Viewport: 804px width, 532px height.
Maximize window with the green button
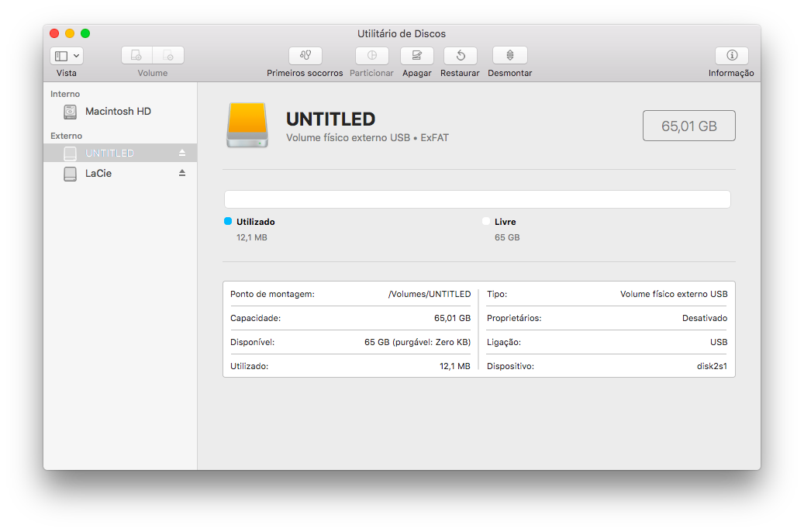coord(85,33)
